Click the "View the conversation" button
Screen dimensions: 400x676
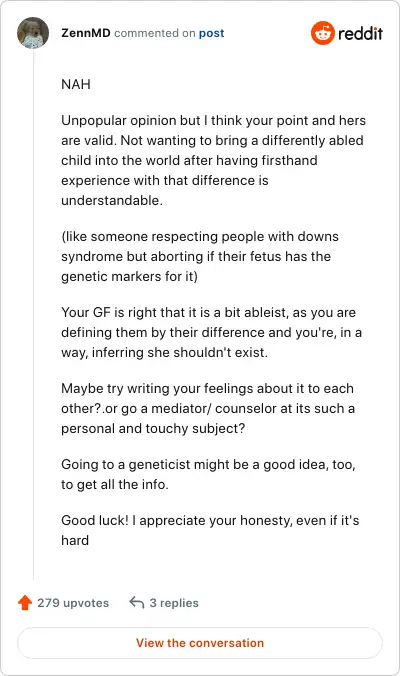pos(200,643)
